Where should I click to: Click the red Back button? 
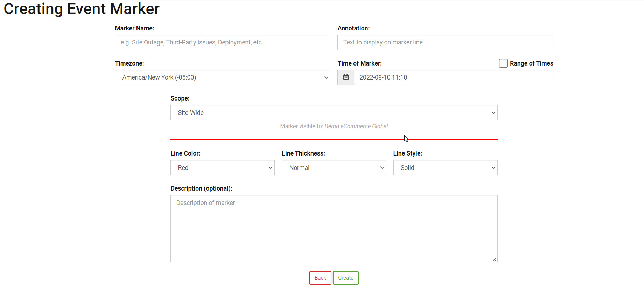click(x=320, y=278)
